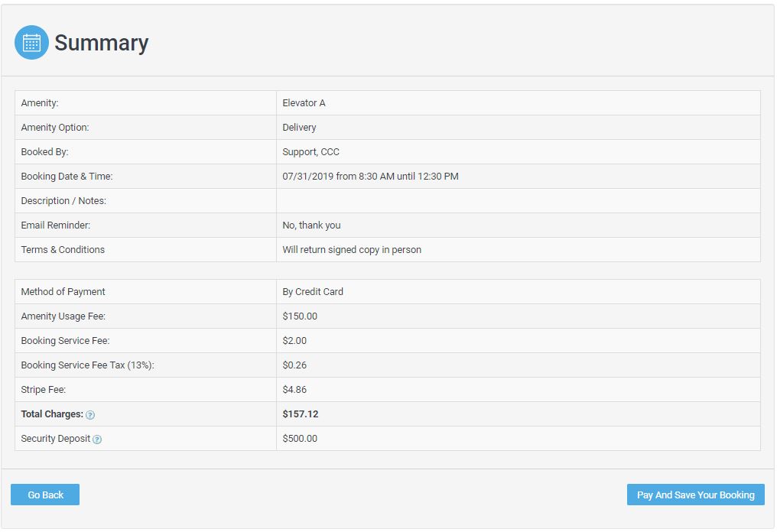
Task: Select the Amenity Option row showing Delivery
Action: click(x=298, y=127)
